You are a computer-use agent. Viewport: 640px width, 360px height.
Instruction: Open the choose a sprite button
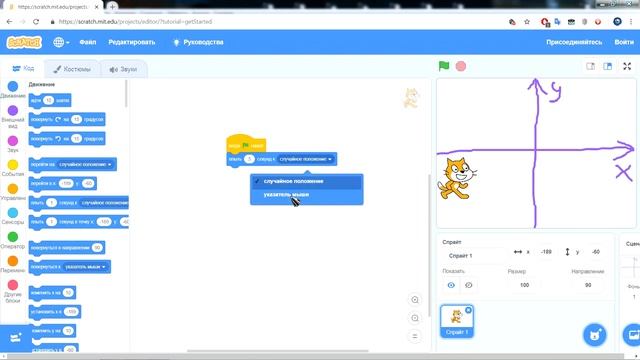click(x=595, y=335)
